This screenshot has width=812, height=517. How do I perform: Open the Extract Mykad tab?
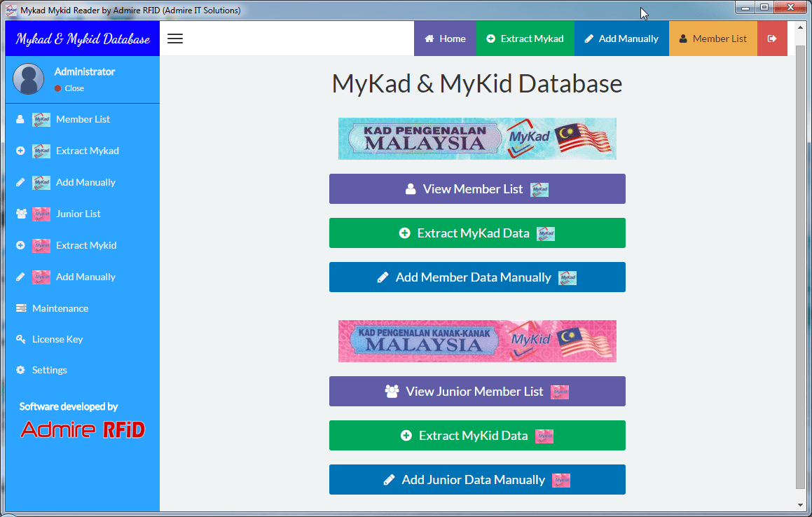(525, 39)
